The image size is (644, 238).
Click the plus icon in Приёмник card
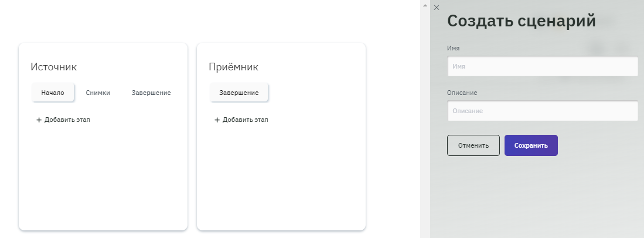tap(217, 120)
